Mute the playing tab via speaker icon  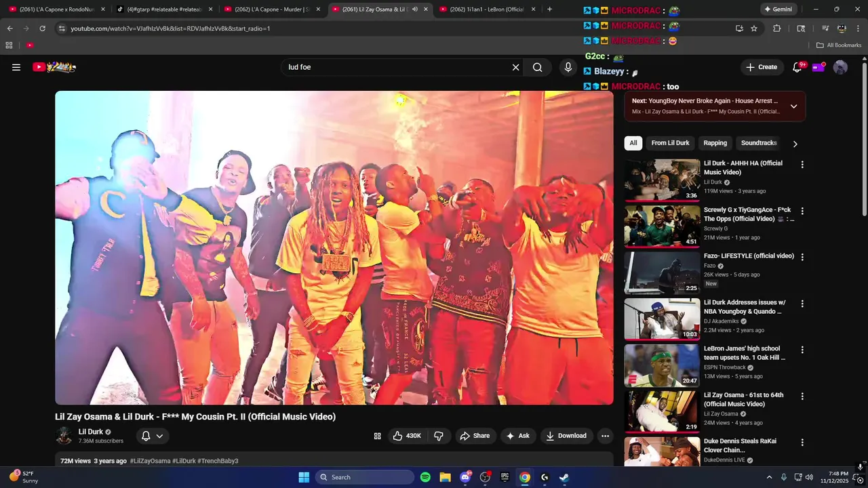point(414,9)
